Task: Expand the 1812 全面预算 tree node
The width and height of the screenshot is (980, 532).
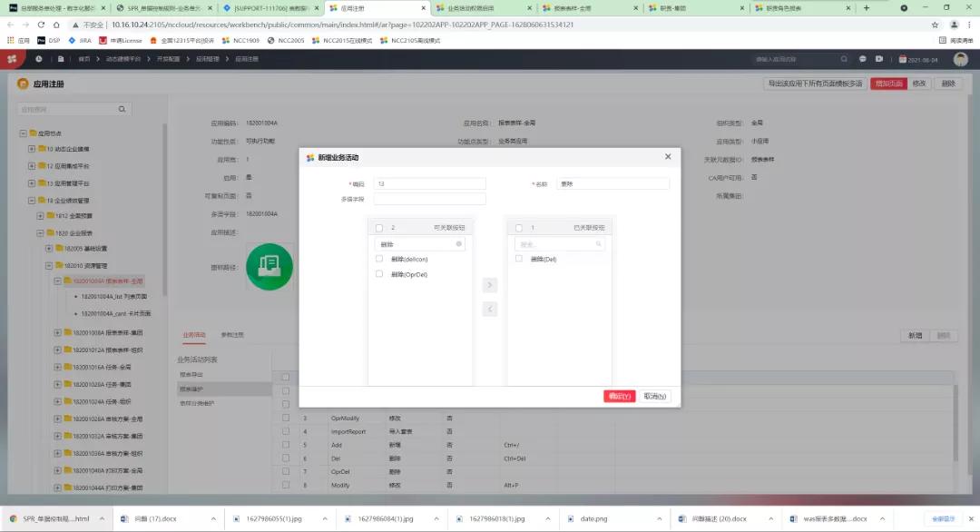Action: 40,216
